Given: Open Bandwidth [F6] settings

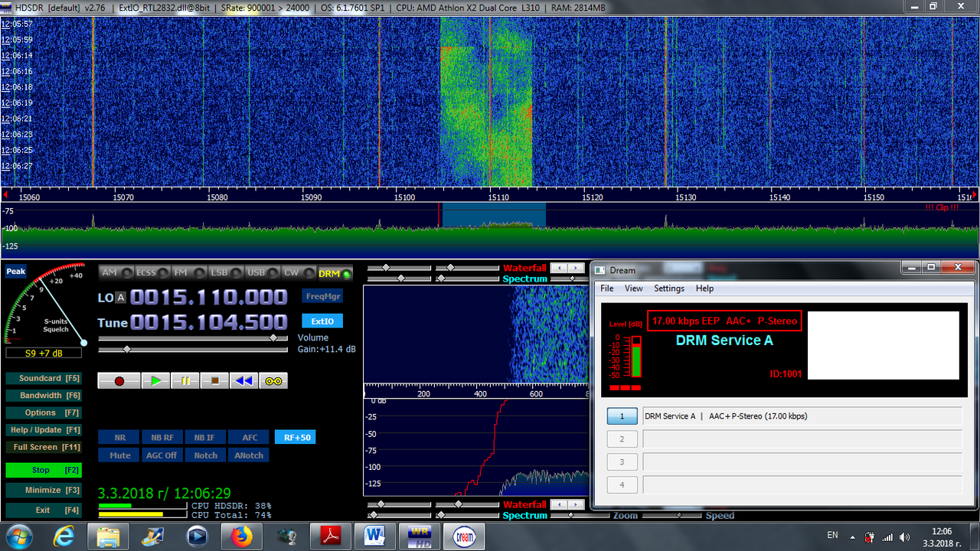Looking at the screenshot, I should [44, 396].
